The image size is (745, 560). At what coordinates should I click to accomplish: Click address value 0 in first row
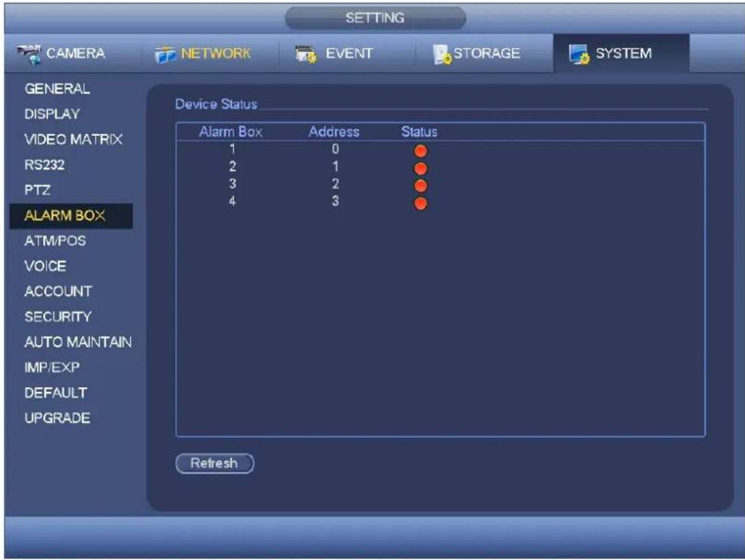click(336, 149)
